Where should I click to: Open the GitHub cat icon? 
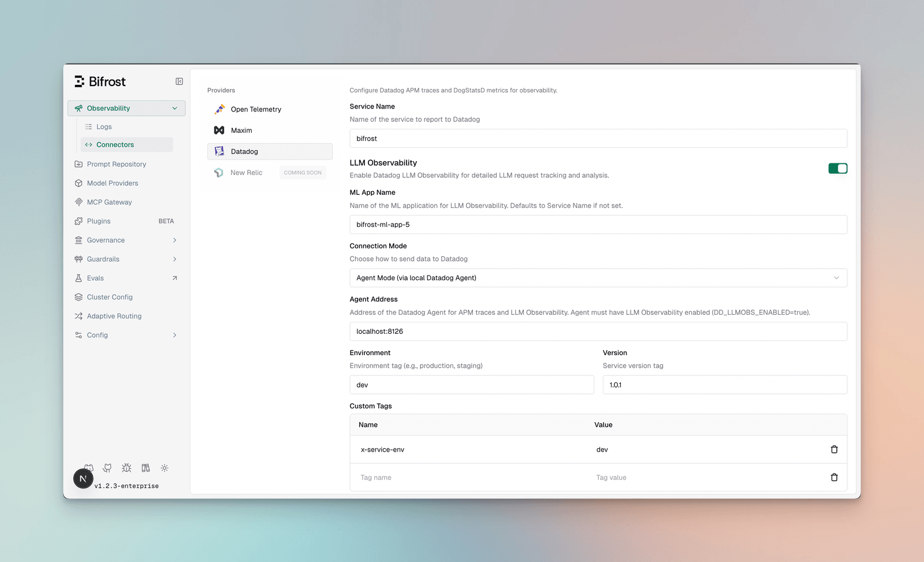coord(107,468)
